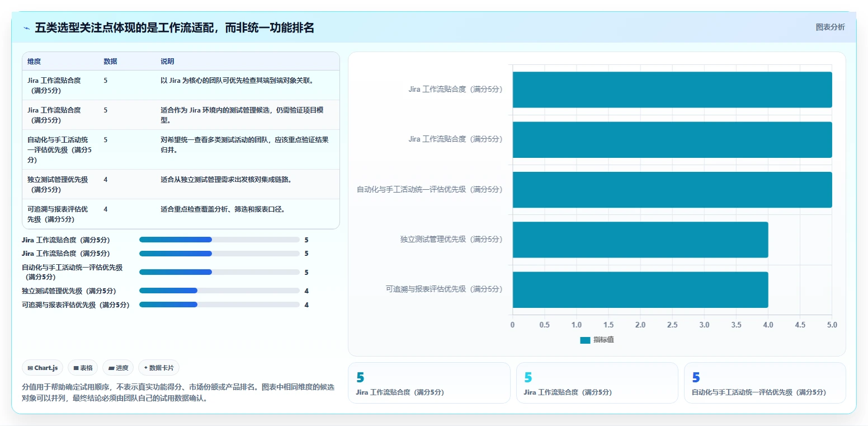This screenshot has width=868, height=426.
Task: Click the panel title 五类选型关注点体现的是工作流适配
Action: tap(174, 28)
